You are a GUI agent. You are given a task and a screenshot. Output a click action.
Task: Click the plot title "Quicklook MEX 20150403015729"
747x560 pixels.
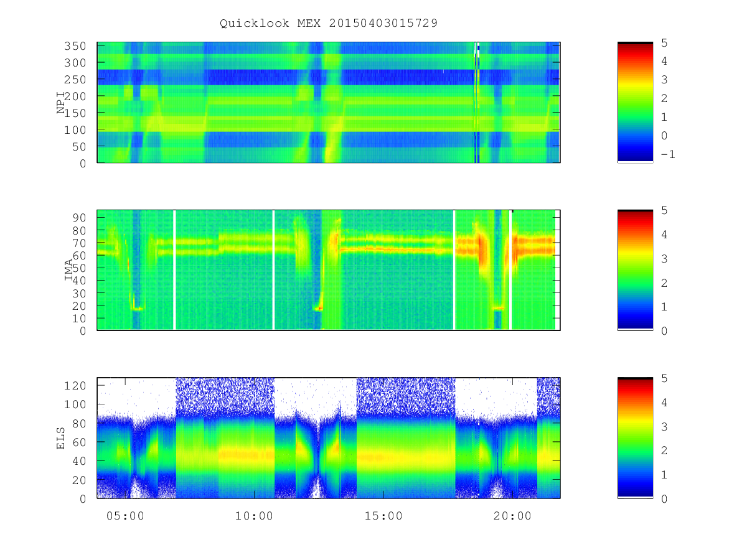coord(329,23)
